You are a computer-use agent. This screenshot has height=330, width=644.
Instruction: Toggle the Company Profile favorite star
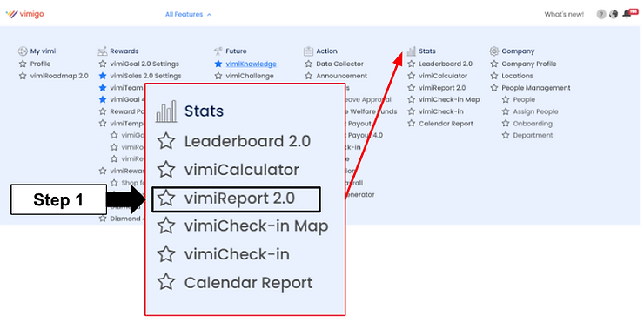coord(494,64)
